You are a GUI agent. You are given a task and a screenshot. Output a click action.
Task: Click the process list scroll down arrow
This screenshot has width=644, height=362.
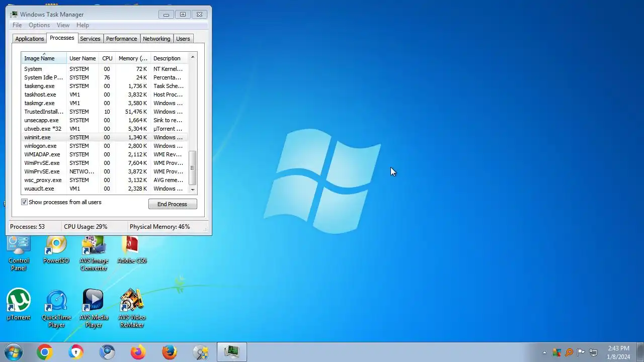coord(193,190)
